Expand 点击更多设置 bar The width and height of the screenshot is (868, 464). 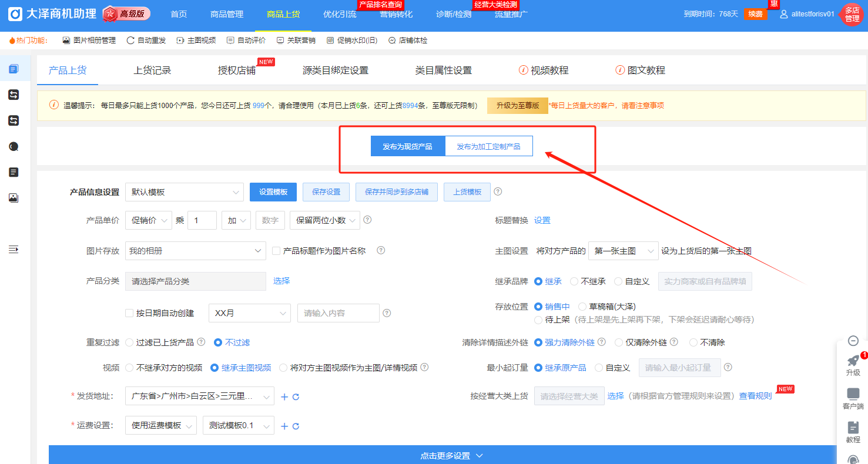point(452,455)
